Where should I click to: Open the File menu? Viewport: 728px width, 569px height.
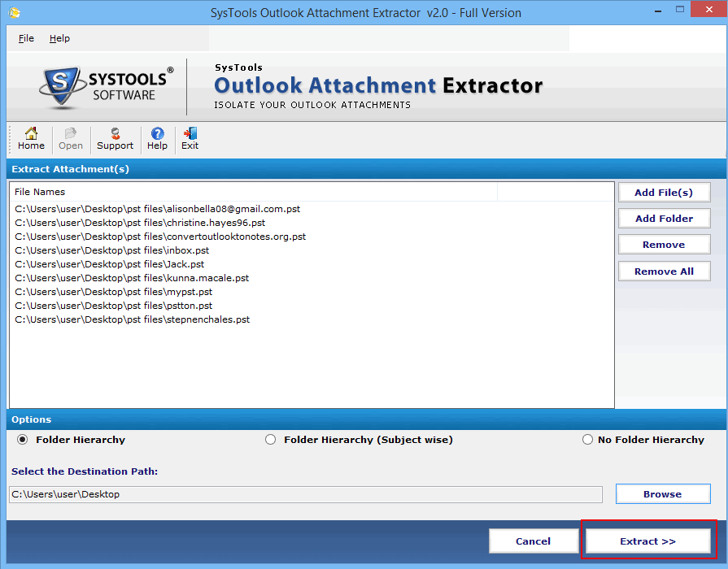pos(26,38)
